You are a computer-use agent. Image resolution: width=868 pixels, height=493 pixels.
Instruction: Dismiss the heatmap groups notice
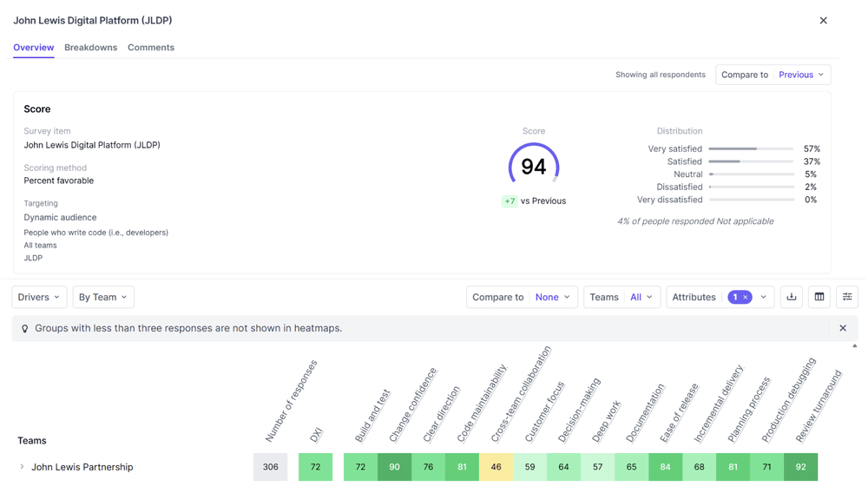pyautogui.click(x=842, y=328)
